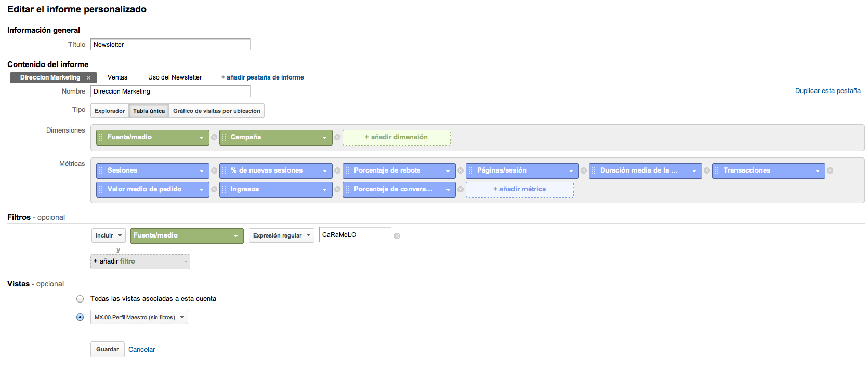Delete the Transacciones metric using its X icon
Viewport: 868px width, 368px height.
pos(830,170)
